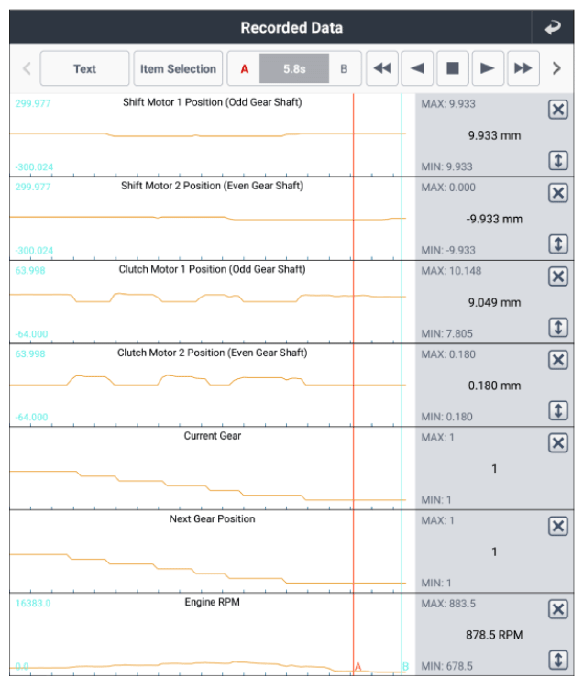The height and width of the screenshot is (685, 584).
Task: Remove Clutch Motor 1 Position graph
Action: pyautogui.click(x=558, y=276)
